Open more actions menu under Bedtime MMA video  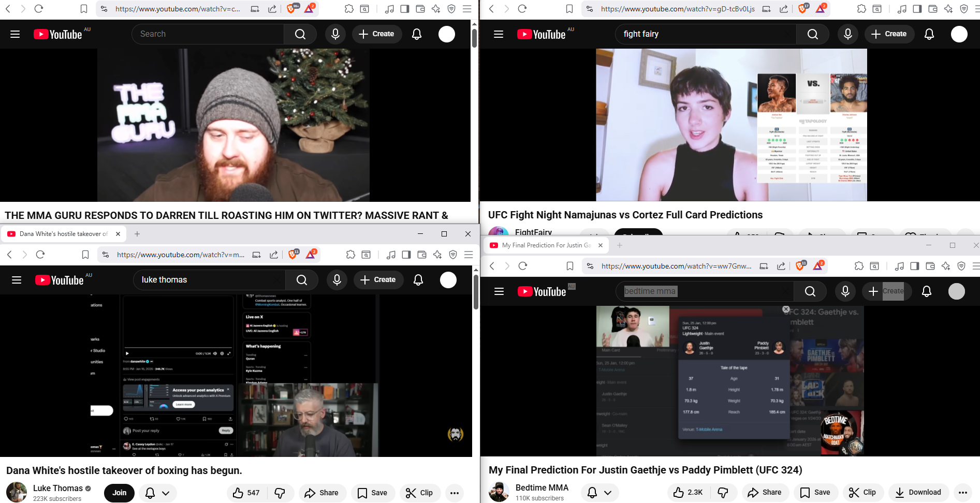[963, 492]
